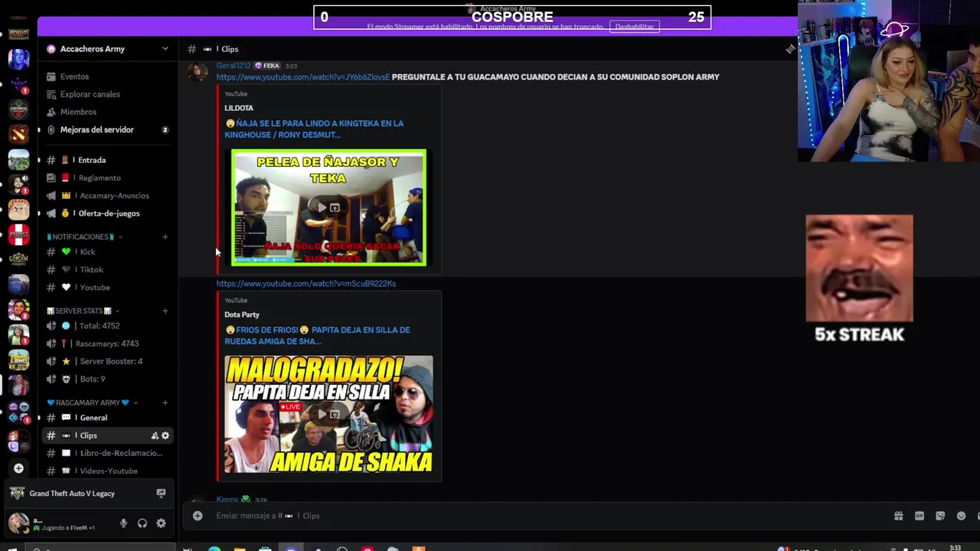This screenshot has height=551, width=980.
Task: Click the Geral1212 username
Action: [234, 66]
